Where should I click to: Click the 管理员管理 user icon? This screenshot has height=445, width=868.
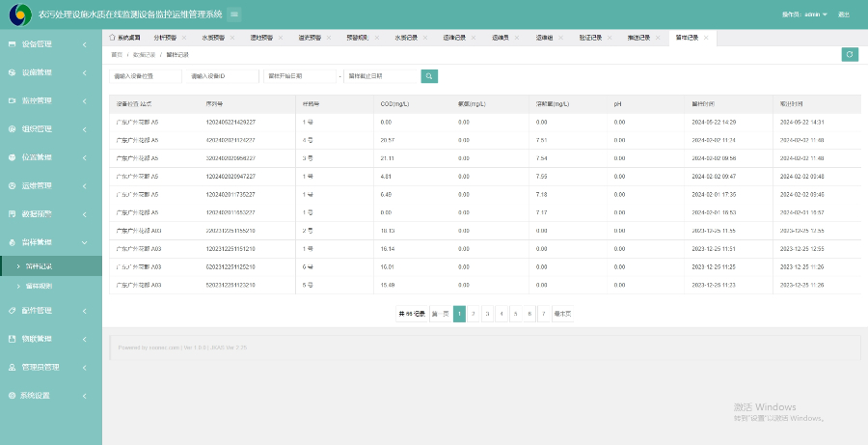[13, 367]
